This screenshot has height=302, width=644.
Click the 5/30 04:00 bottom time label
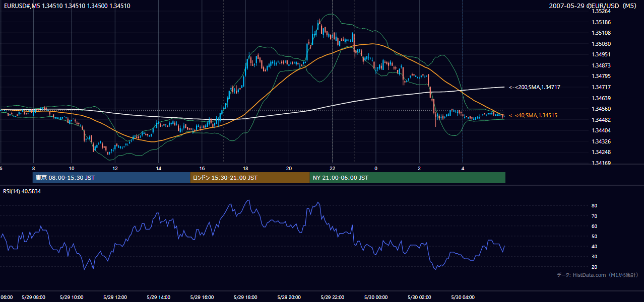coord(463,297)
